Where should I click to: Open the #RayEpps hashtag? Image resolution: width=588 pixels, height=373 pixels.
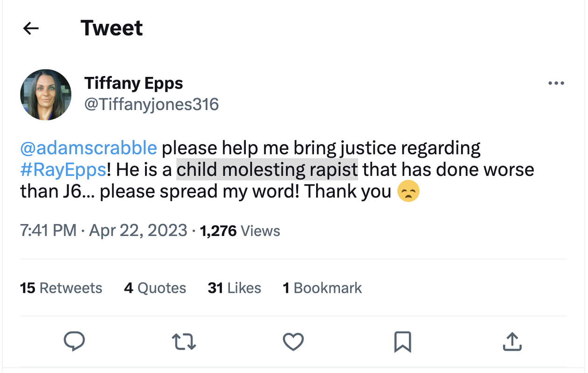pyautogui.click(x=63, y=169)
